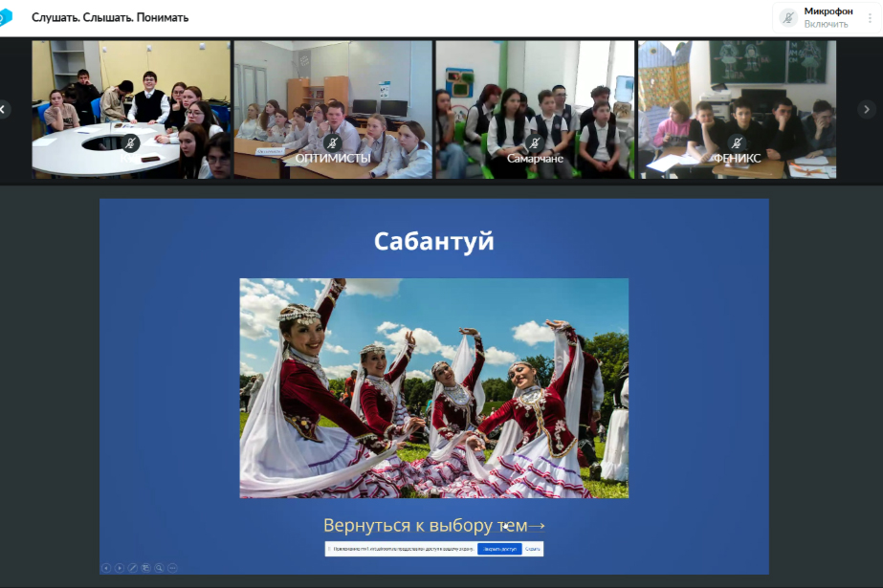883x588 pixels.
Task: Click the app logo in the top-left corner
Action: 6,17
